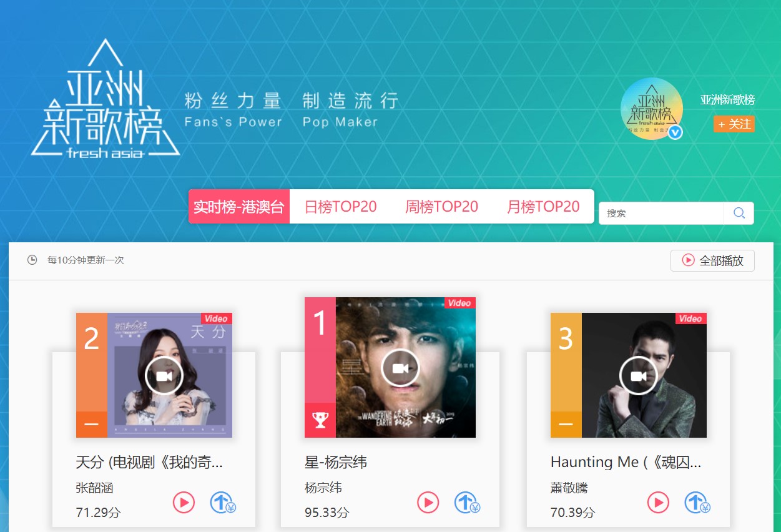Open the 月榜TOP20 tab

coord(543,207)
